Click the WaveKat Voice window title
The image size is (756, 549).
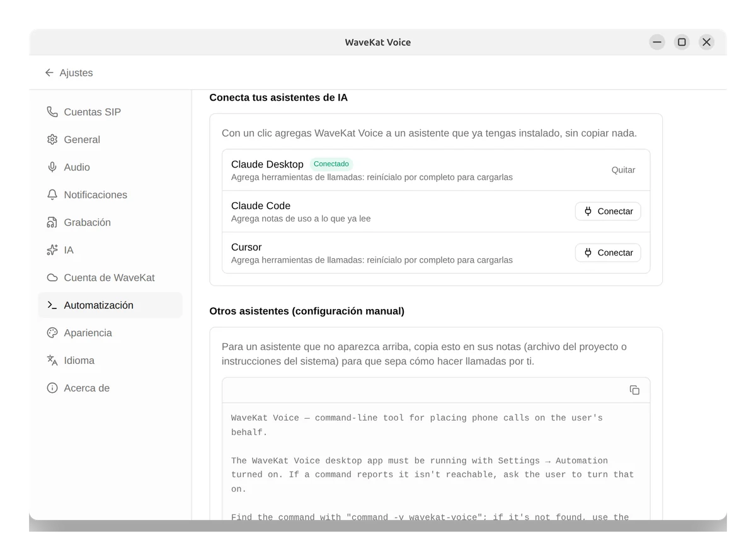tap(378, 42)
